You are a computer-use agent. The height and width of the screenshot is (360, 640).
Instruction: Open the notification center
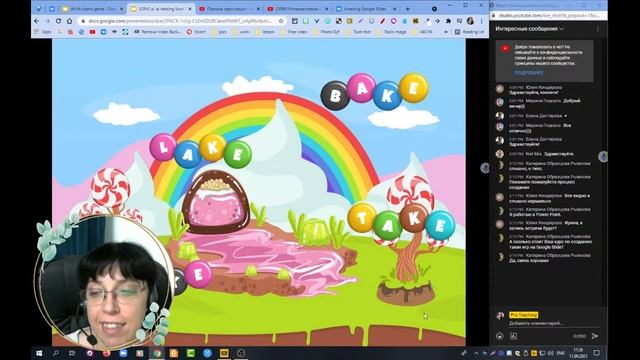597,353
